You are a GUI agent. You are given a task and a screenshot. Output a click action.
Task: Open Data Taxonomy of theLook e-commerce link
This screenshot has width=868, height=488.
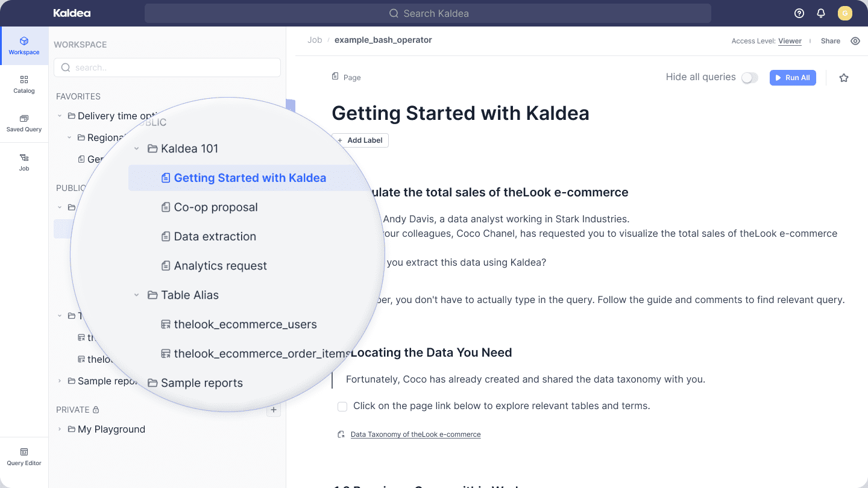point(415,434)
